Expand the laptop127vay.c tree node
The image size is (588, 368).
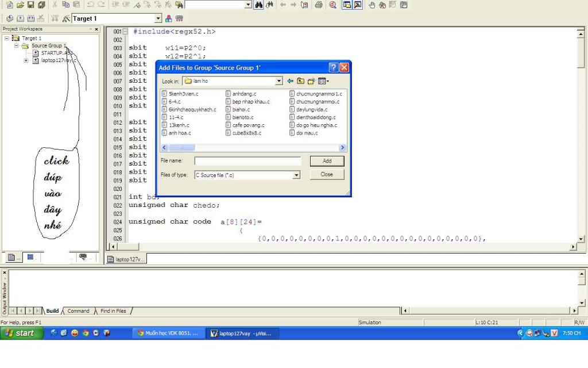click(x=26, y=60)
